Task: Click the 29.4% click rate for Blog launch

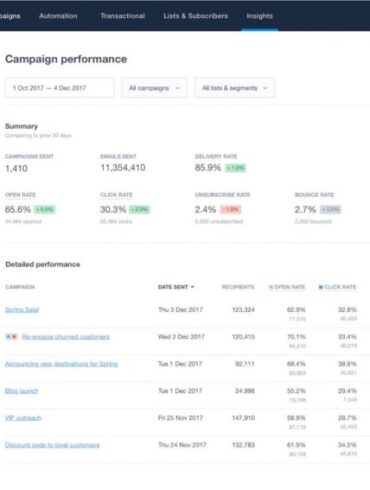Action: pos(347,391)
